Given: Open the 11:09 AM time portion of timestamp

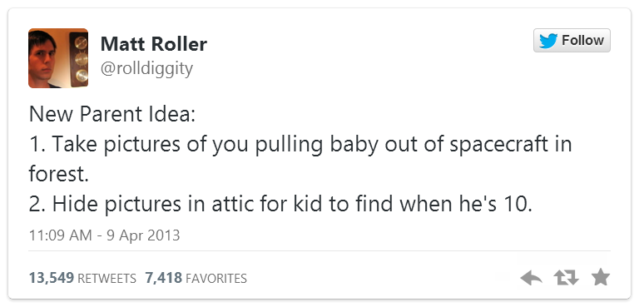Looking at the screenshot, I should point(61,235).
